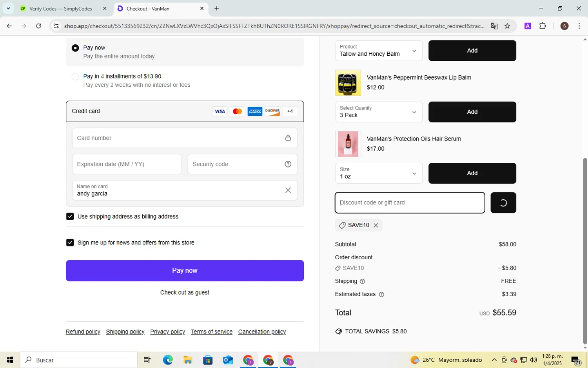This screenshot has height=368, width=588.
Task: Click the purple Pay now button
Action: 185,271
